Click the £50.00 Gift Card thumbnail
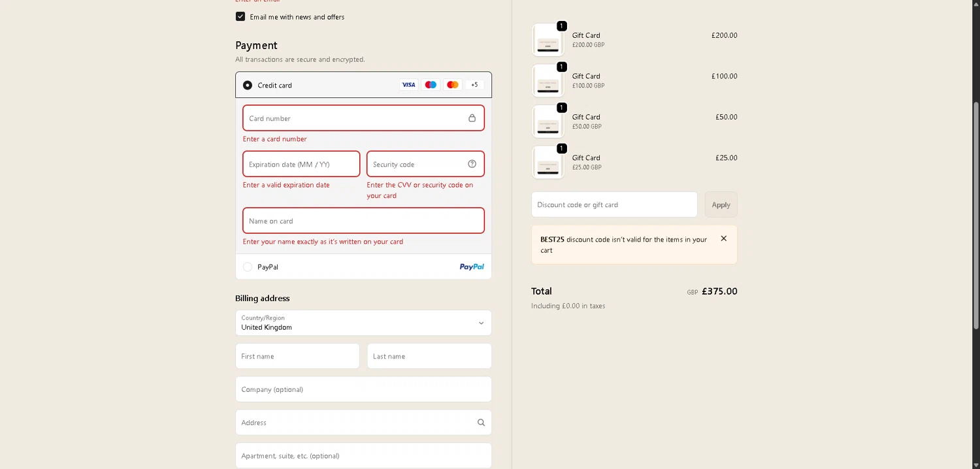980x469 pixels. point(548,121)
